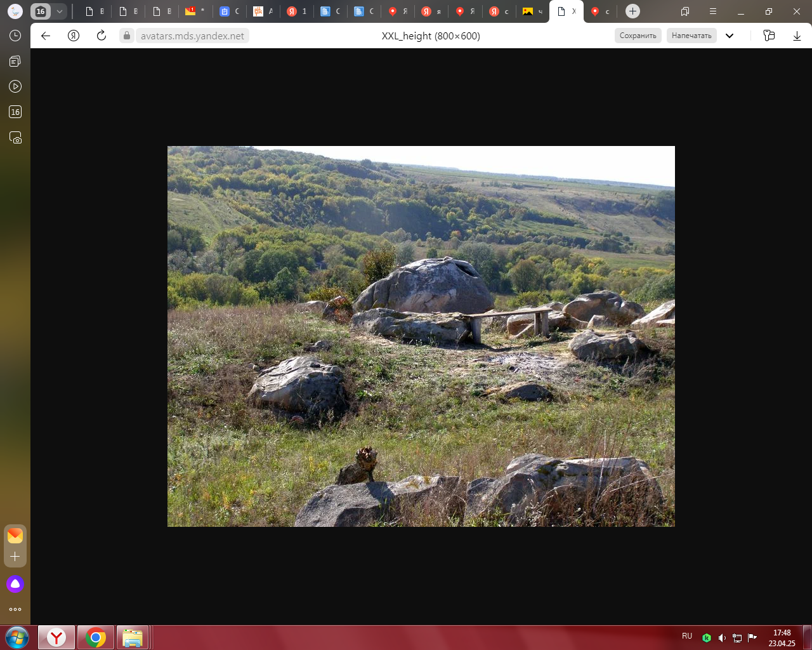This screenshot has height=650, width=812.
Task: Switch to the orange-icon tab labeled А
Action: [x=263, y=11]
